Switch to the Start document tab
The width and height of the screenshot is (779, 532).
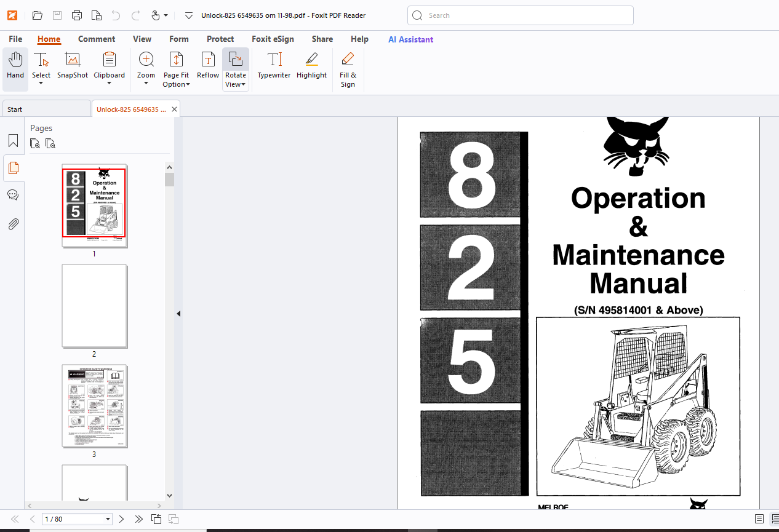point(46,109)
